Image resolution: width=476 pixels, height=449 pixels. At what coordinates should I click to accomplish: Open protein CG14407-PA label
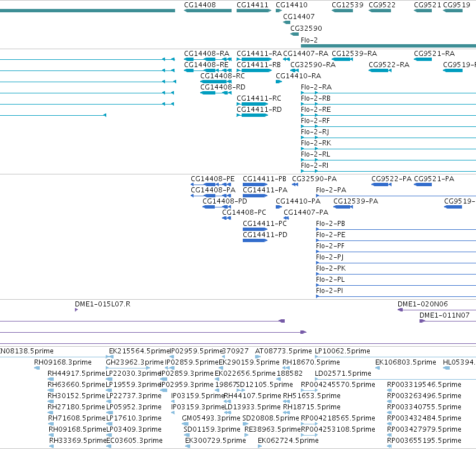point(306,212)
